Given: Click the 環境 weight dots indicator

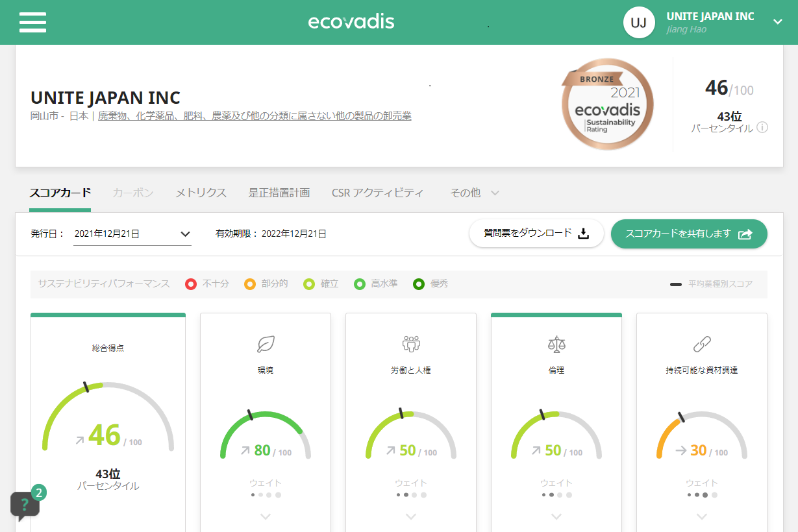Looking at the screenshot, I should pyautogui.click(x=266, y=495).
